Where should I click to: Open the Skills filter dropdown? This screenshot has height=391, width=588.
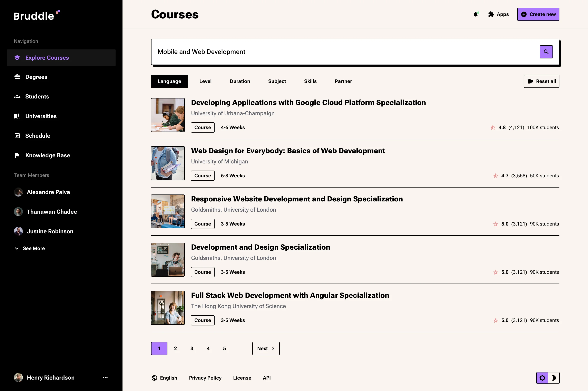pyautogui.click(x=310, y=81)
